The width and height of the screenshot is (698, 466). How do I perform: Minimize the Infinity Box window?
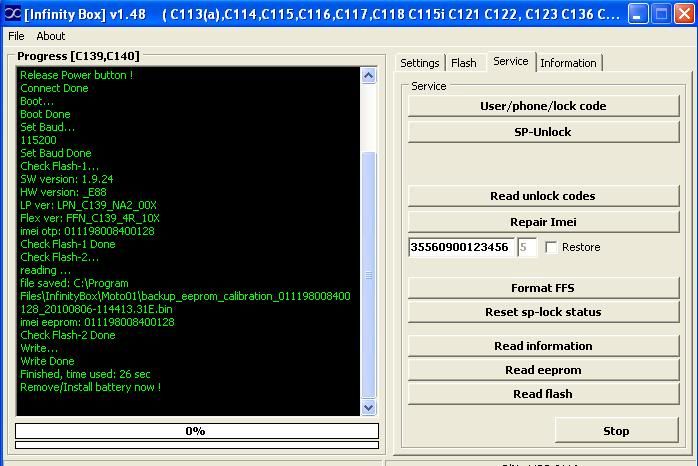638,14
